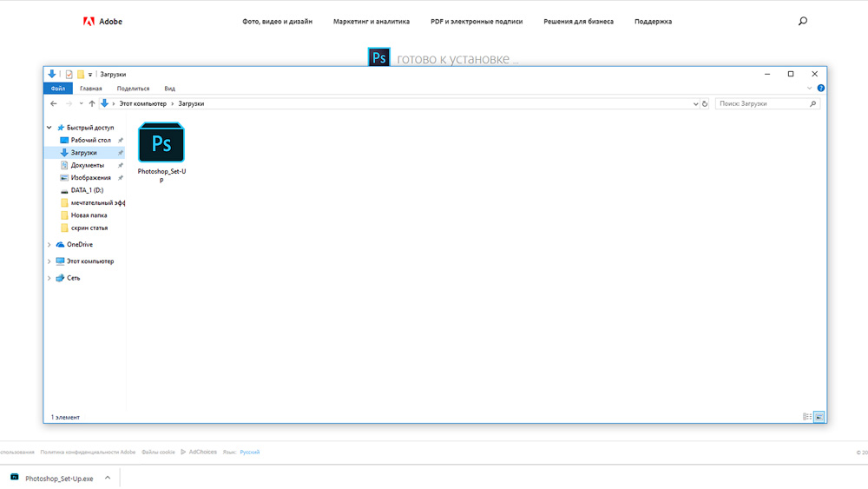868x489 pixels.
Task: Click the Back arrow in Explorer
Action: [53, 103]
